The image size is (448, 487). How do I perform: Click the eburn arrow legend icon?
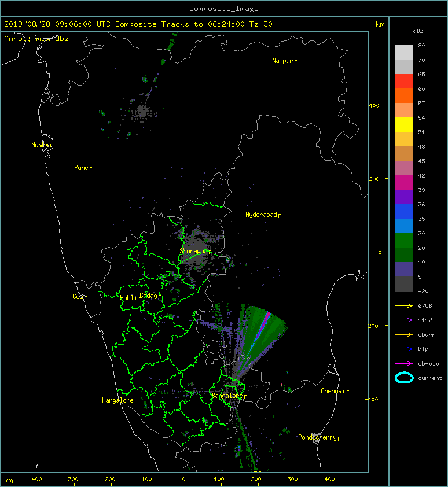coord(404,334)
